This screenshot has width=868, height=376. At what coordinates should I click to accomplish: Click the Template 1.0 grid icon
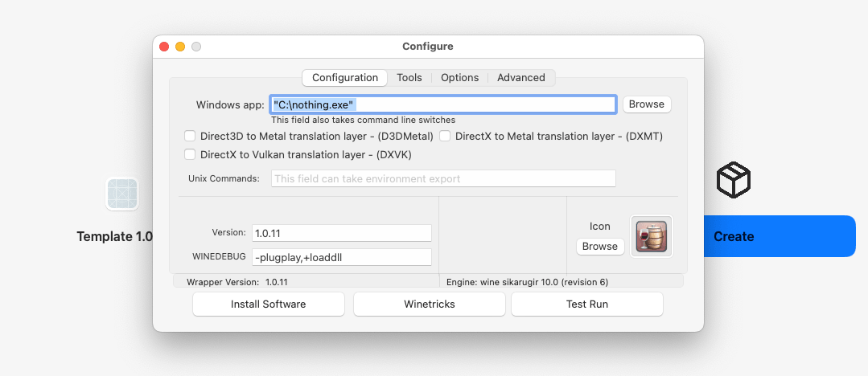122,194
